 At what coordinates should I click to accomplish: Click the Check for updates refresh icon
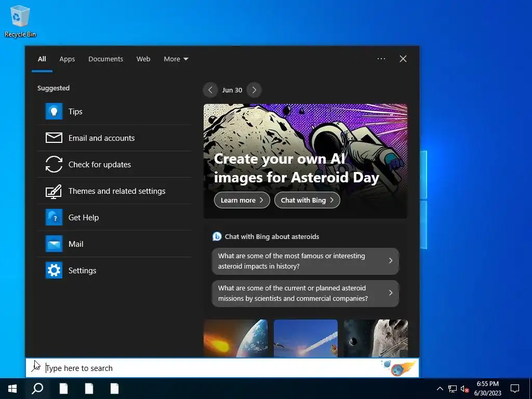[x=54, y=164]
